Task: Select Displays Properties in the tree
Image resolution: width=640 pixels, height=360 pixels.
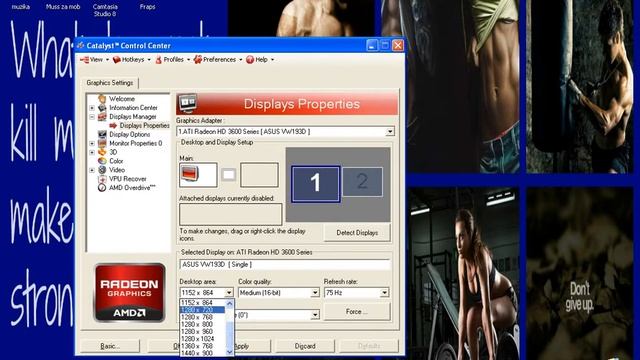Action: (x=144, y=126)
